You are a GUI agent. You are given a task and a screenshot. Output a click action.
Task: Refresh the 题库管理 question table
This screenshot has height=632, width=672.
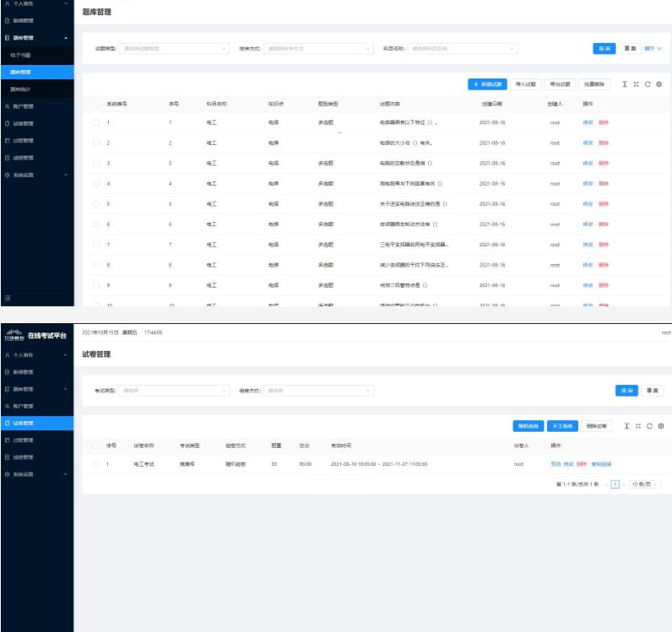647,84
